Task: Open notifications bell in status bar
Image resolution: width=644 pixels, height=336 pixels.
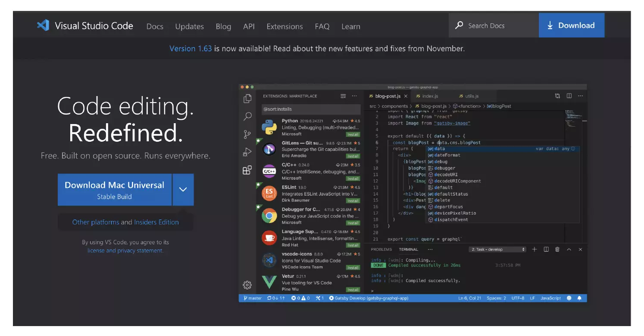Action: click(x=579, y=298)
